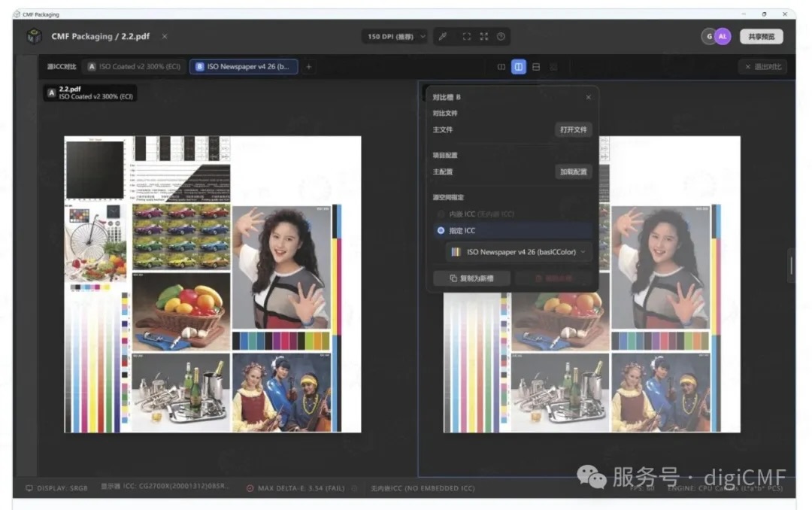Open the 150 DPI resolution dropdown
812x510 pixels.
[x=395, y=36]
